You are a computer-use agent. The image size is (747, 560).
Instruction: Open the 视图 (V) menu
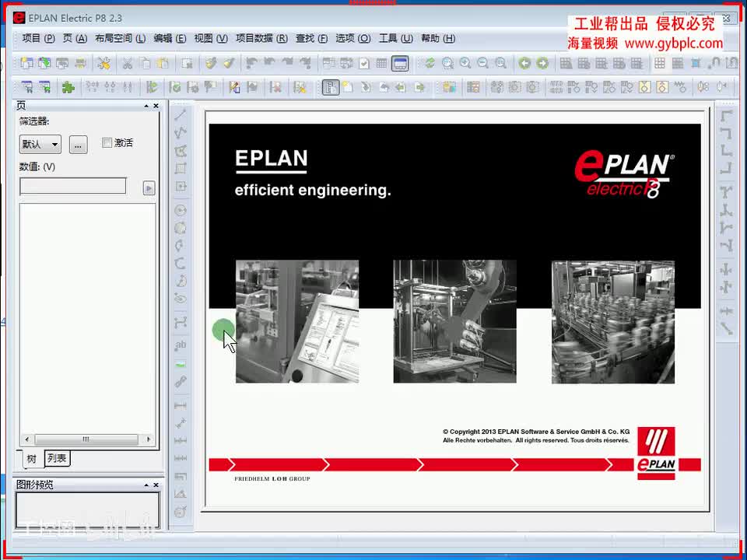[x=211, y=39]
